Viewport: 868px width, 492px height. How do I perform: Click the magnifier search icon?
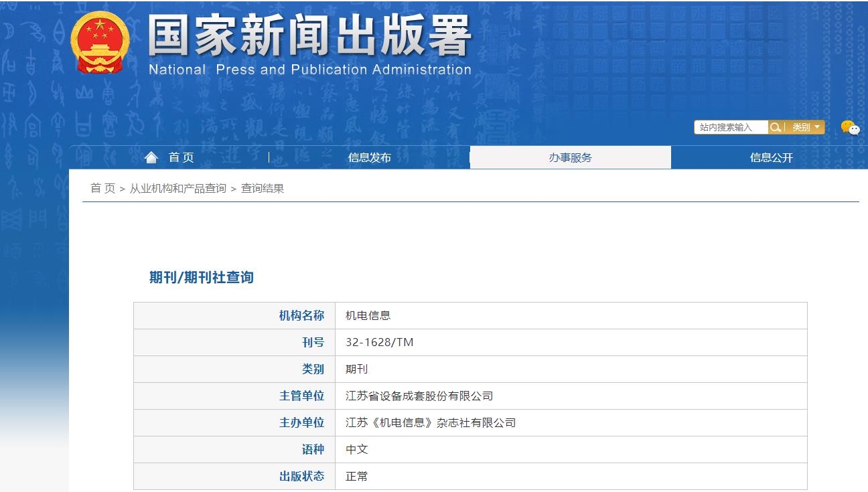tap(776, 127)
